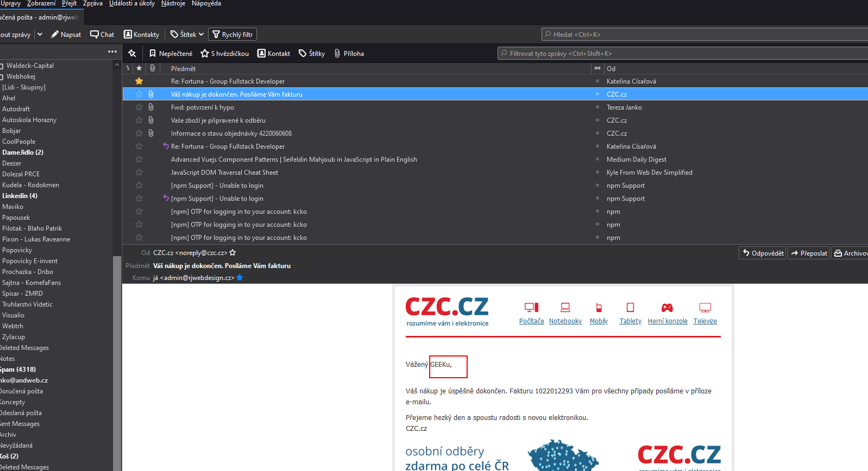868x471 pixels.
Task: Open Kontakty address book
Action: (x=141, y=34)
